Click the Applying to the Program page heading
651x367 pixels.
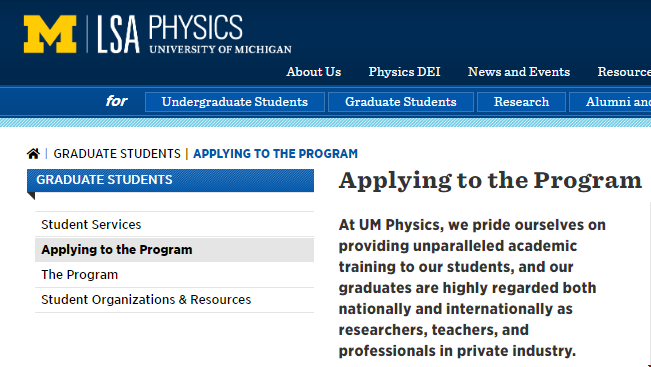(x=490, y=181)
